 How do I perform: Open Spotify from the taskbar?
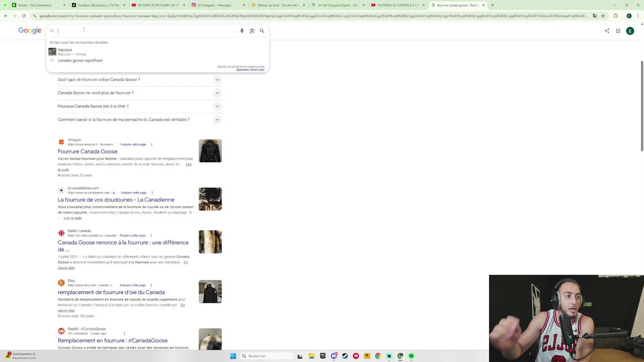pyautogui.click(x=411, y=356)
